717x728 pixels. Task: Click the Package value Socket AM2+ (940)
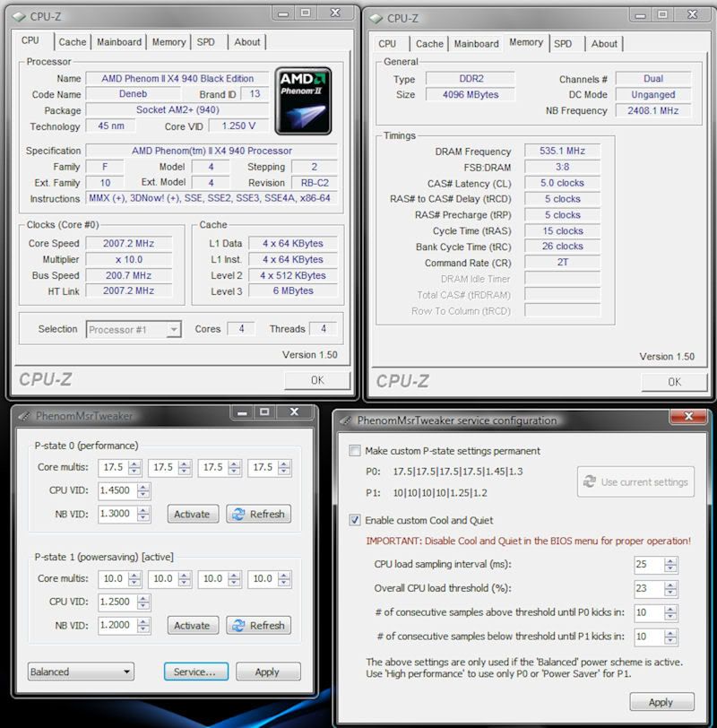tap(177, 110)
